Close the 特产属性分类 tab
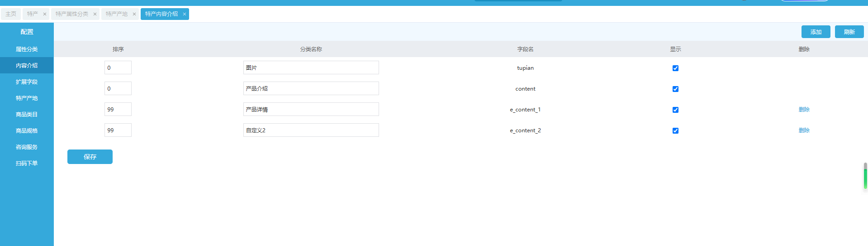Image resolution: width=868 pixels, height=246 pixels. (95, 14)
